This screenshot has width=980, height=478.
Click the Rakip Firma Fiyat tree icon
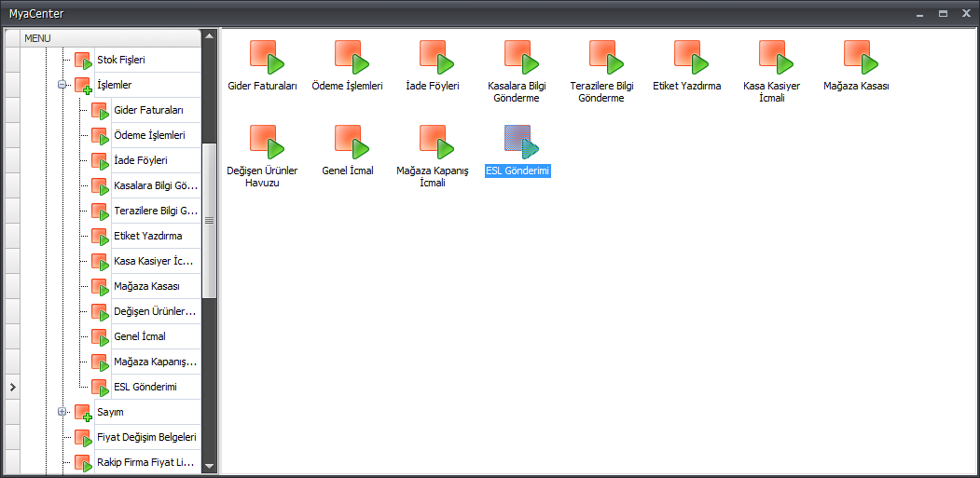[x=83, y=464]
